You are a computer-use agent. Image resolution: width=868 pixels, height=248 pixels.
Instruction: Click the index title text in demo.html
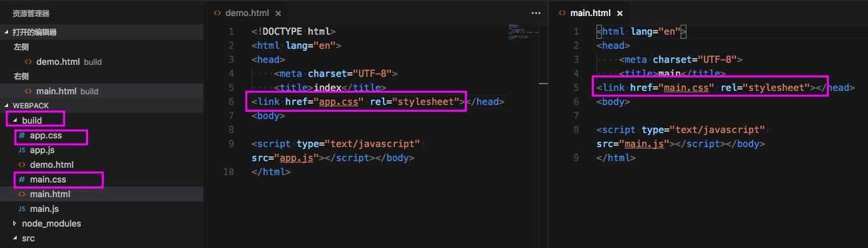(328, 88)
